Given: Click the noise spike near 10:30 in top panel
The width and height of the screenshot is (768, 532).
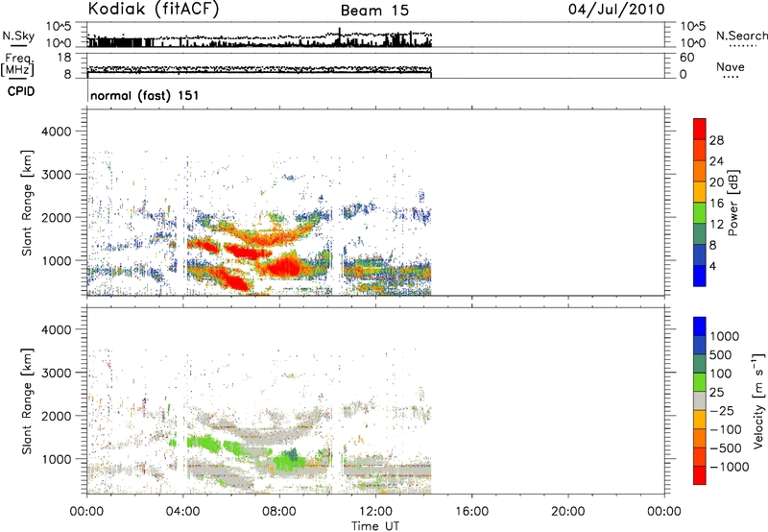Looking at the screenshot, I should (x=340, y=36).
